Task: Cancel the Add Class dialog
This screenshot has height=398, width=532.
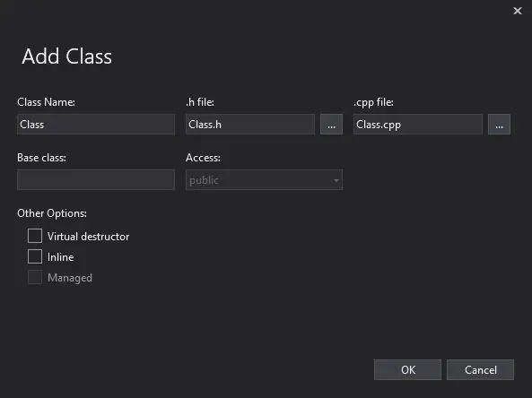Action: click(x=480, y=369)
